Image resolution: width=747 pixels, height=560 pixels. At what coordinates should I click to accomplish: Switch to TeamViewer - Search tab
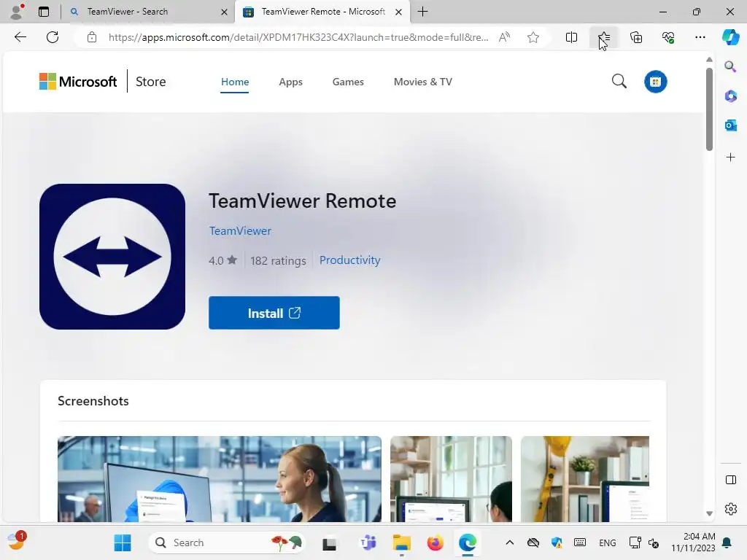point(147,12)
